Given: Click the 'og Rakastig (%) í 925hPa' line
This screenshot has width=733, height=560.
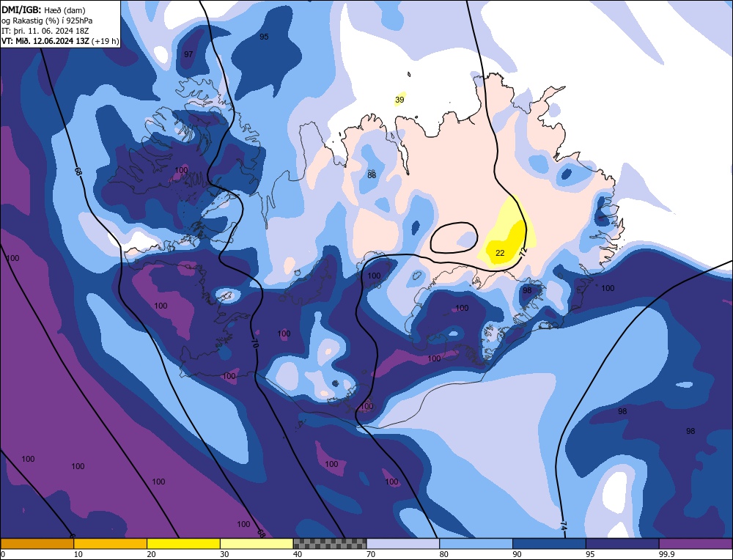Looking at the screenshot, I should pyautogui.click(x=47, y=21).
